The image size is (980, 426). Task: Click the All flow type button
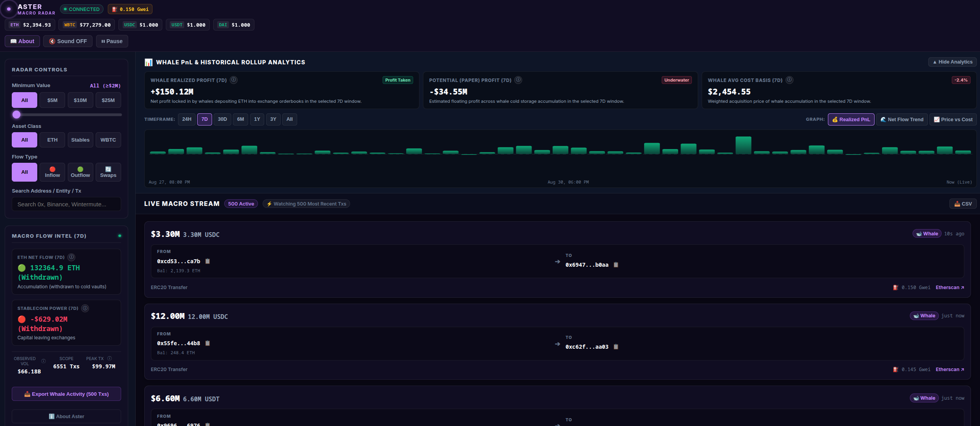click(x=24, y=172)
